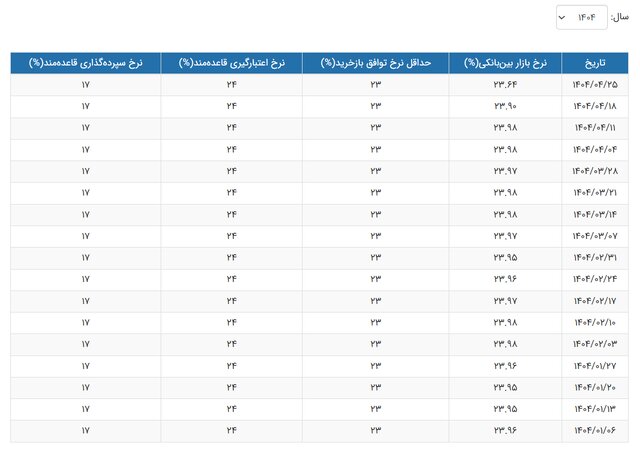Viewport: 640px width, 450px height.
Task: Click the date cell 1404/03/07
Action: (595, 235)
